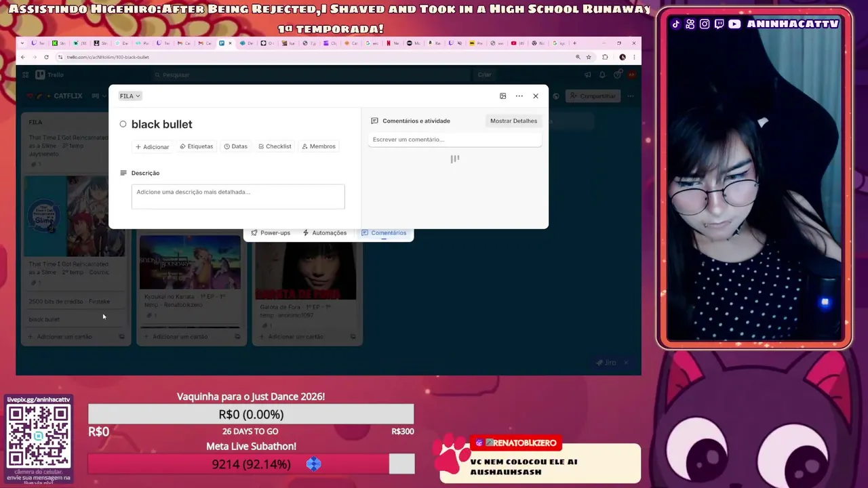
Task: Open the card's three-dot actions menu
Action: click(519, 96)
